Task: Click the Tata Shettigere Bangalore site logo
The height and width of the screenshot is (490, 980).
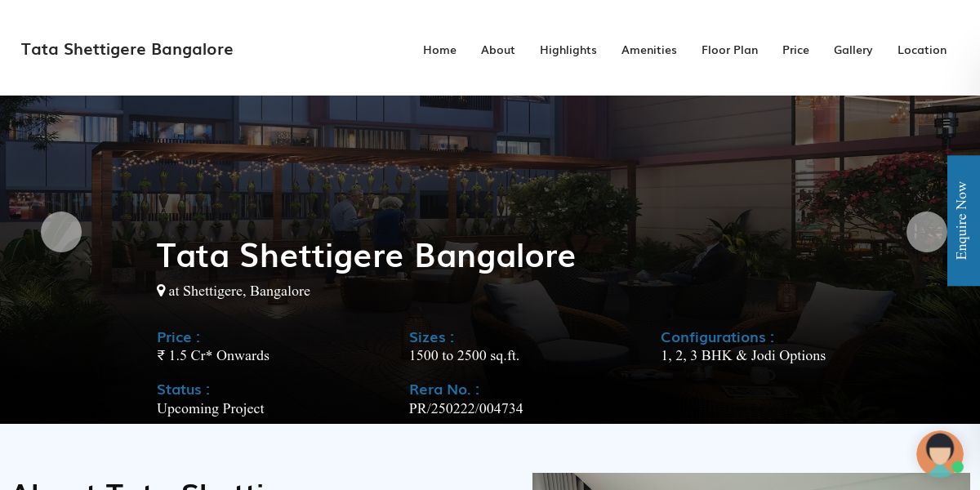Action: [127, 49]
